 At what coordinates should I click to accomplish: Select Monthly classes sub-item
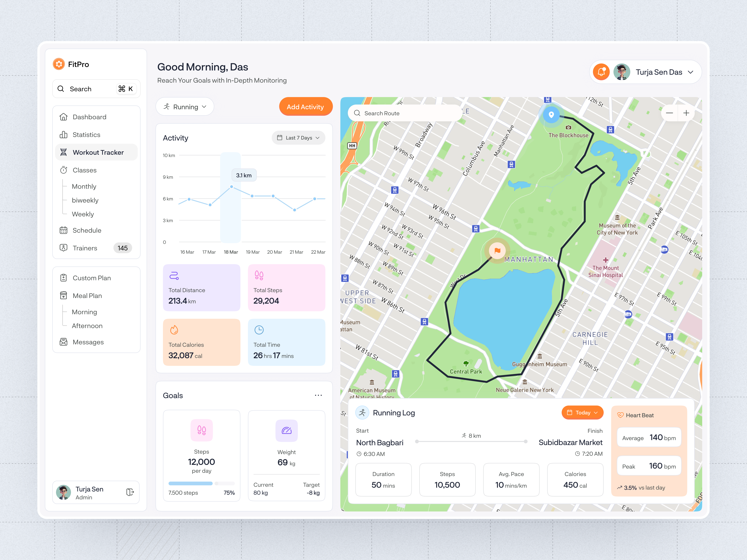(84, 186)
